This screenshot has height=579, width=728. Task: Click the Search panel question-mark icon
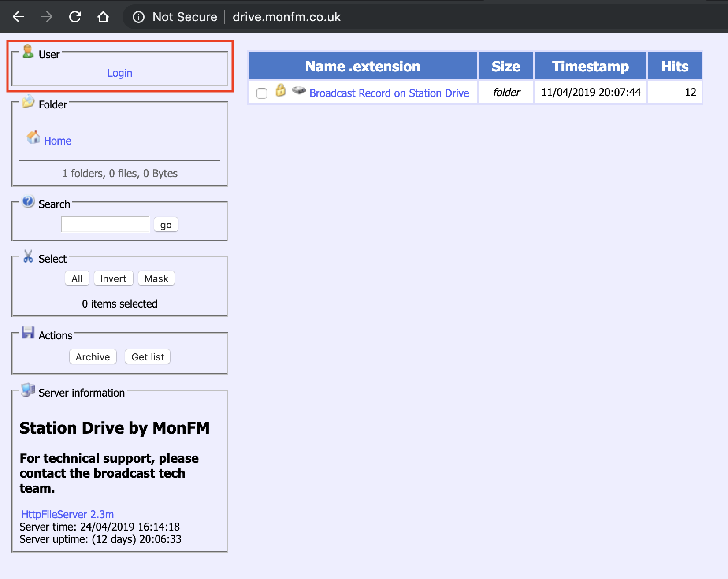tap(28, 201)
